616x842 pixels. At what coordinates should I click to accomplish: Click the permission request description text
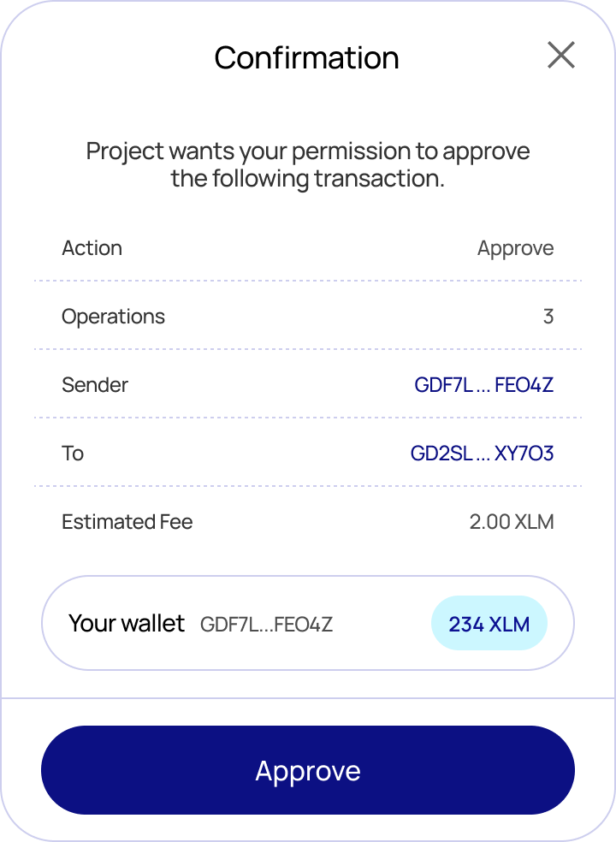click(x=308, y=165)
